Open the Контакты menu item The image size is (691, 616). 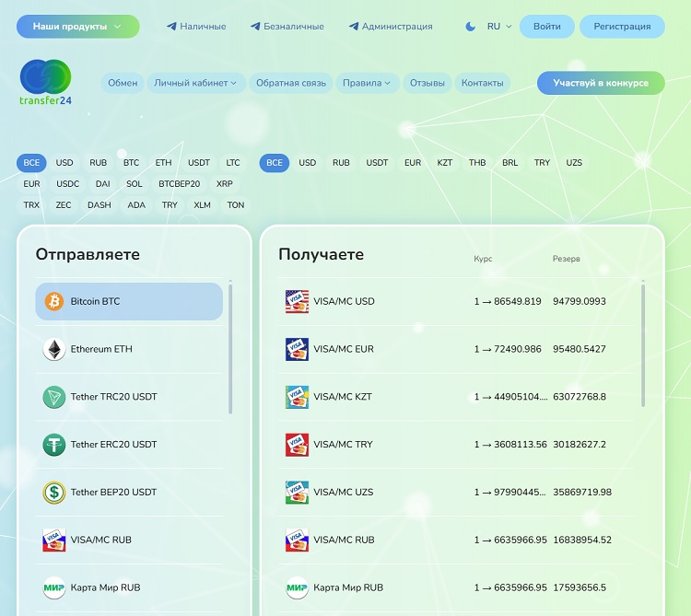click(482, 83)
